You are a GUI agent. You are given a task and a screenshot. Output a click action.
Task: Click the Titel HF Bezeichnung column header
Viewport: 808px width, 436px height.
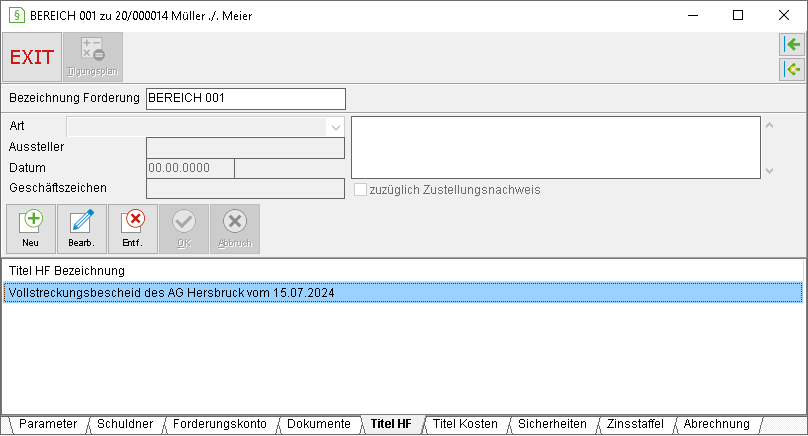(x=67, y=271)
